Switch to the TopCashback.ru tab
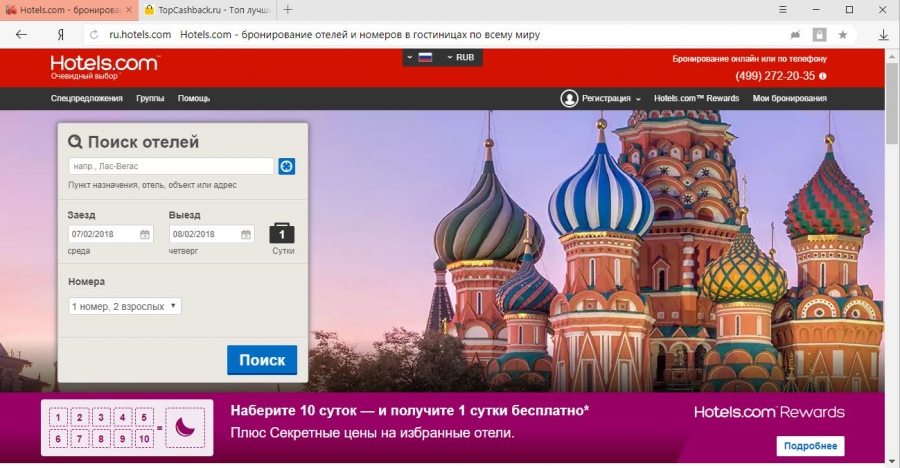 [207, 10]
